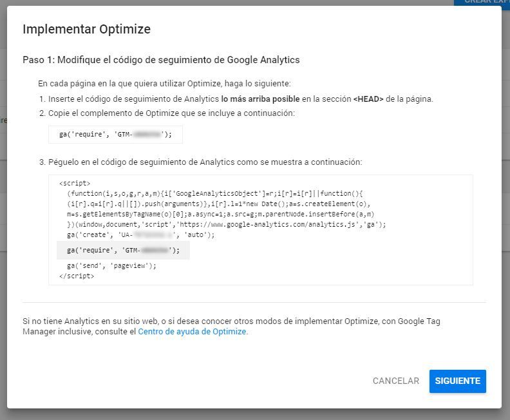
Task: Open the Centro de ayuda de Optimize link
Action: point(192,332)
